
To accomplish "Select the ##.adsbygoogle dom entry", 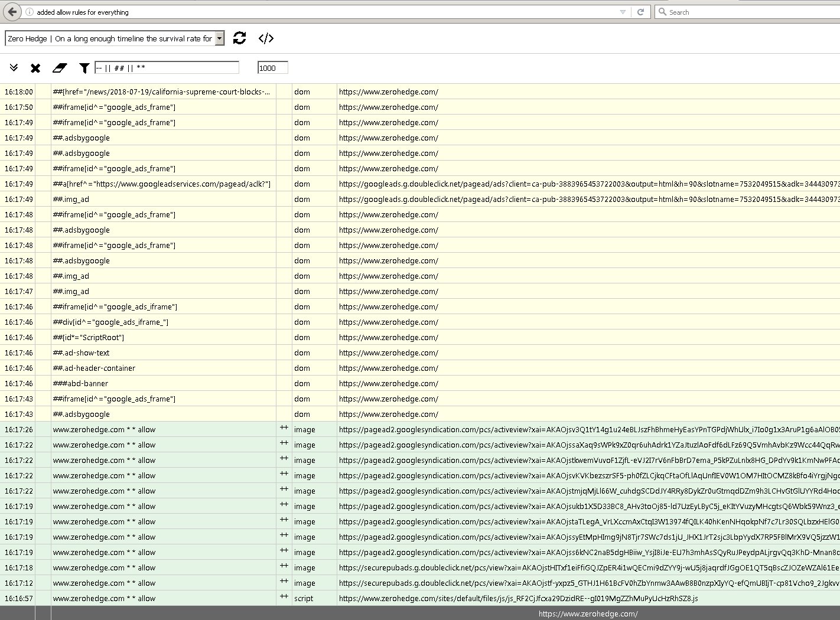I will click(x=82, y=138).
